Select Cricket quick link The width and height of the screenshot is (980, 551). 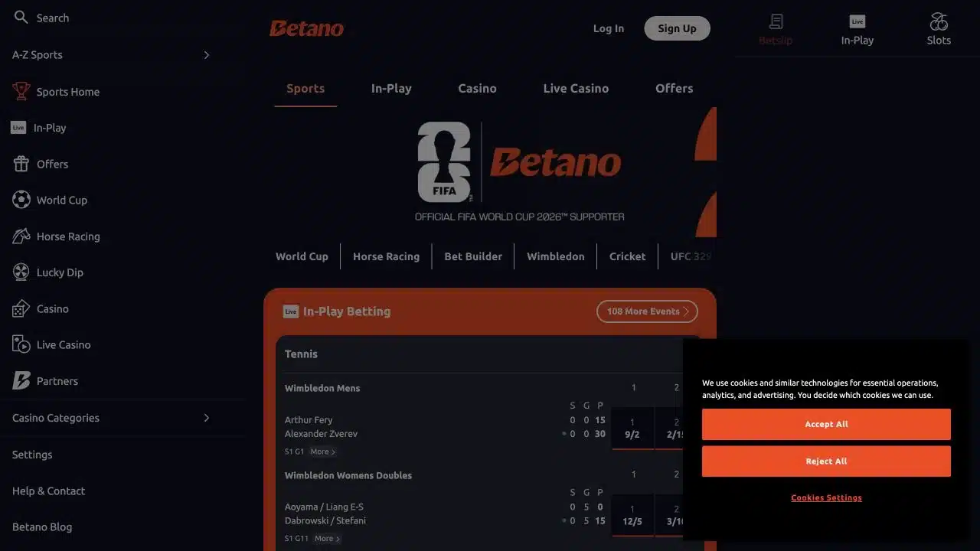[627, 256]
